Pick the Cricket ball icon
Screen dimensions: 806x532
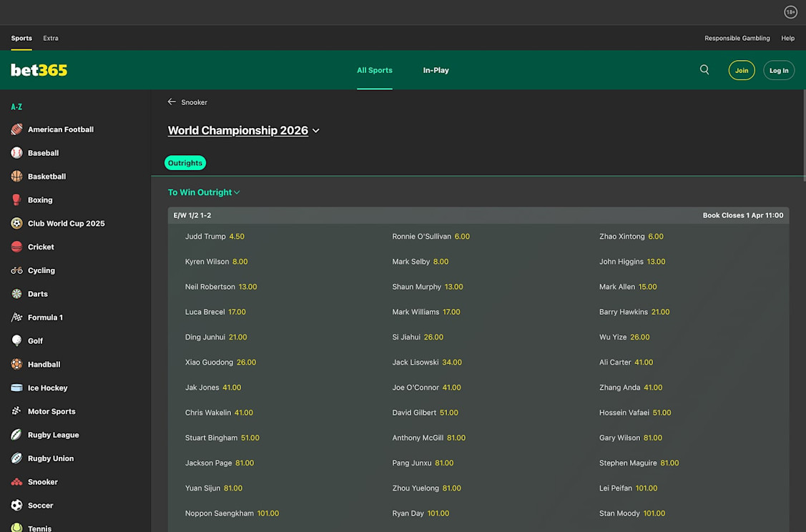[x=16, y=247]
